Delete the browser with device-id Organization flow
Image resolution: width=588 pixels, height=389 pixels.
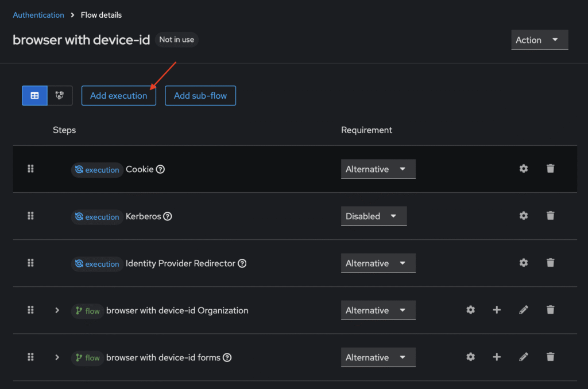[x=550, y=310]
